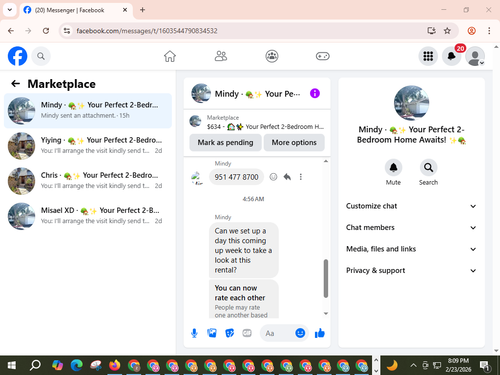Click the address bar URL

[147, 31]
